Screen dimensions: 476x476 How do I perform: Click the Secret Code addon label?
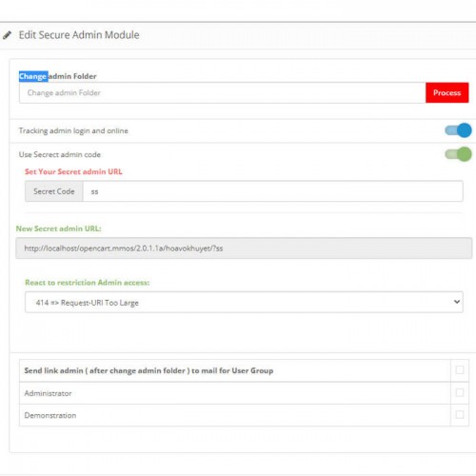[x=54, y=191]
